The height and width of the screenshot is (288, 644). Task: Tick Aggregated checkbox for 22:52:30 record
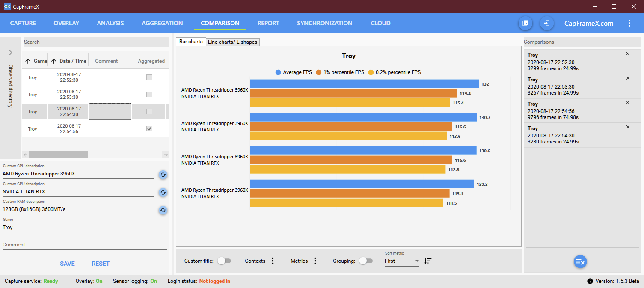pos(149,77)
